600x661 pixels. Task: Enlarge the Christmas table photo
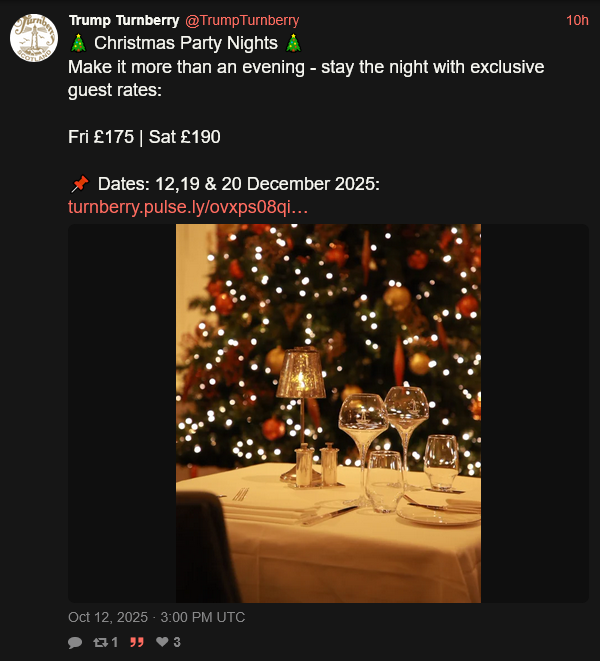(x=328, y=413)
